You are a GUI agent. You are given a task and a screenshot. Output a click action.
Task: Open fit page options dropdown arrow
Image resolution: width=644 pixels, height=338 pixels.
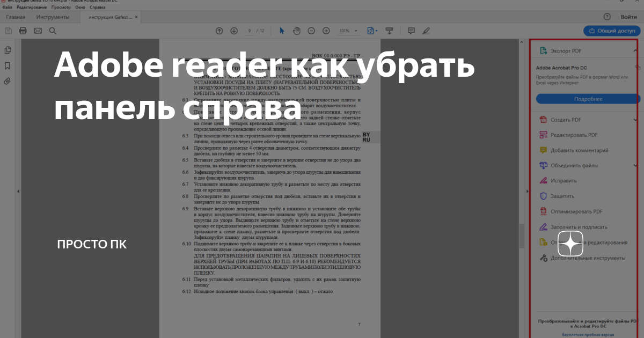(376, 31)
